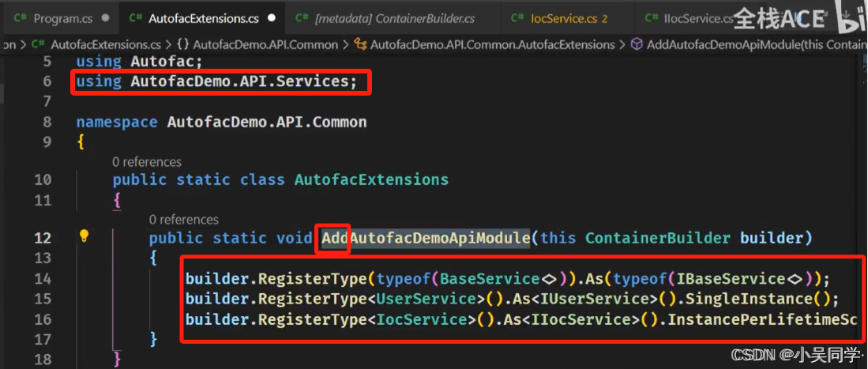This screenshot has height=369, width=868.
Task: Click line number 12 in gutter
Action: (43, 238)
